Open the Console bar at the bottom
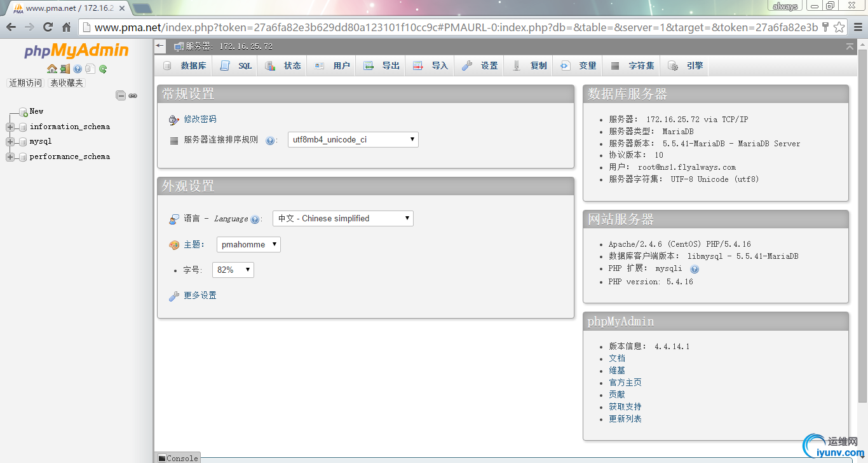868x463 pixels. 178,458
